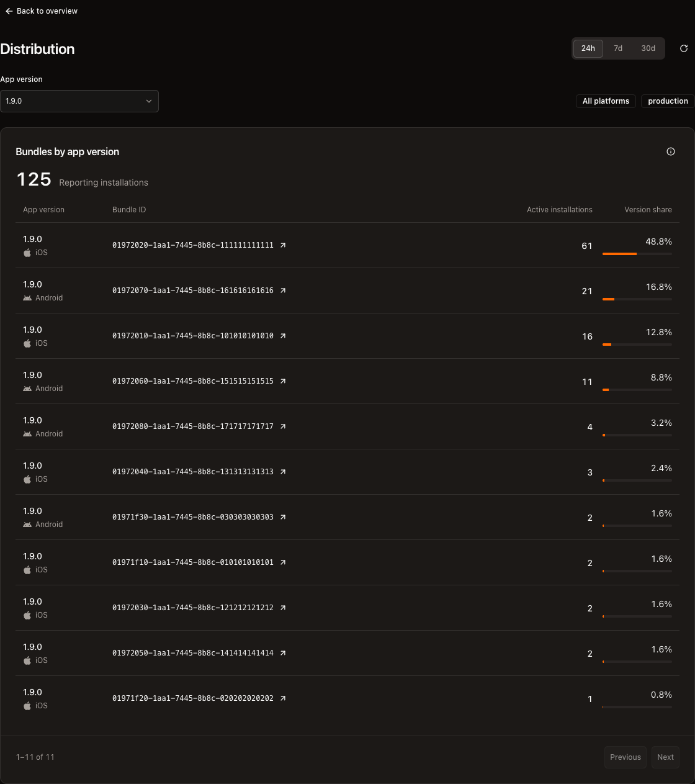
Task: Click the App version column header
Action: [43, 210]
